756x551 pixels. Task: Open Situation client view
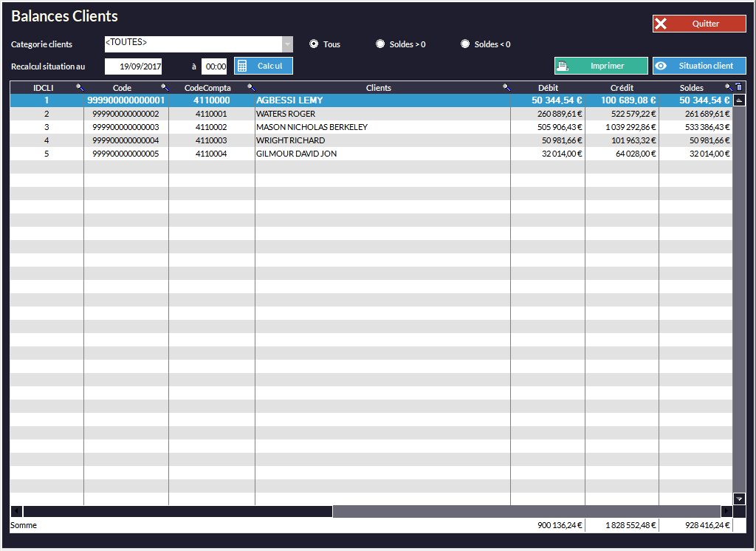[x=698, y=66]
